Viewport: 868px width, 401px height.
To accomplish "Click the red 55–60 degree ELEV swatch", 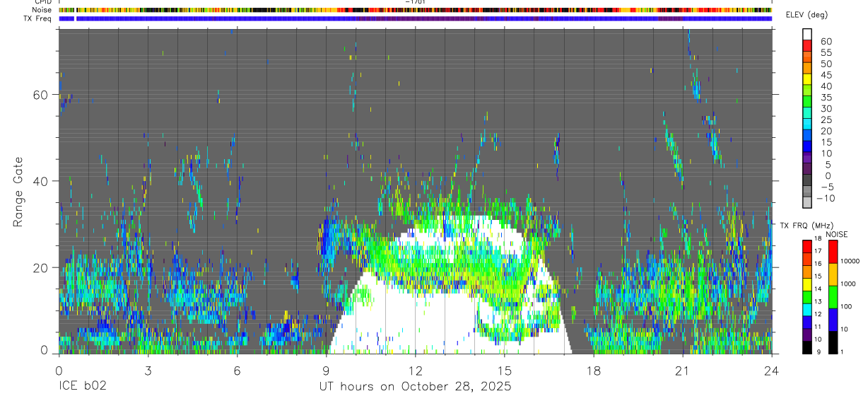I will pyautogui.click(x=807, y=47).
